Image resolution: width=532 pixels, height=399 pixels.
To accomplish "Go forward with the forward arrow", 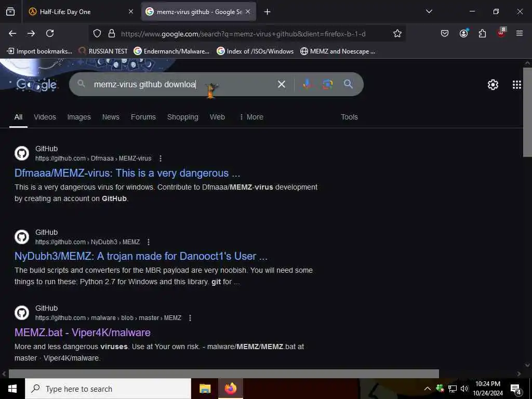I will pyautogui.click(x=31, y=33).
